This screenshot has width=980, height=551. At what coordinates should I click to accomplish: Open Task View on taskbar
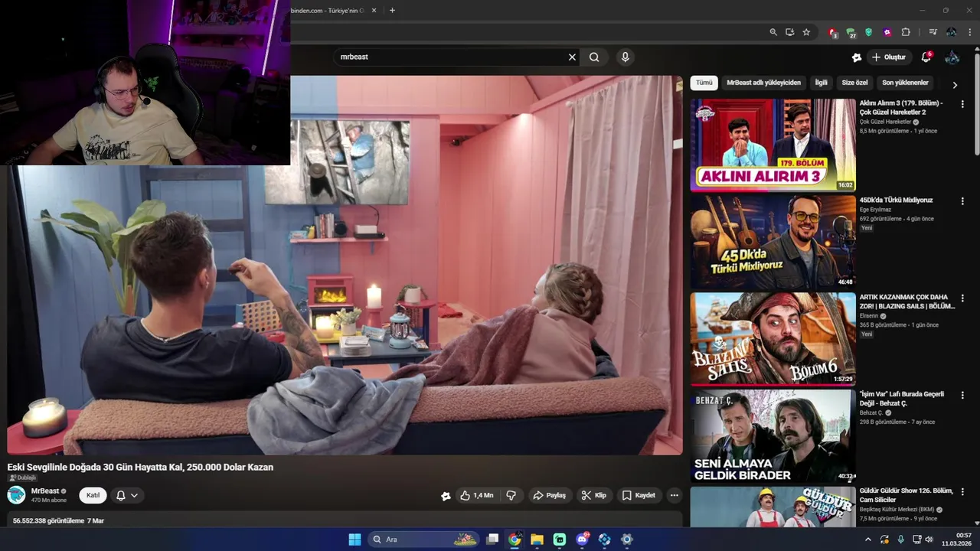(492, 540)
